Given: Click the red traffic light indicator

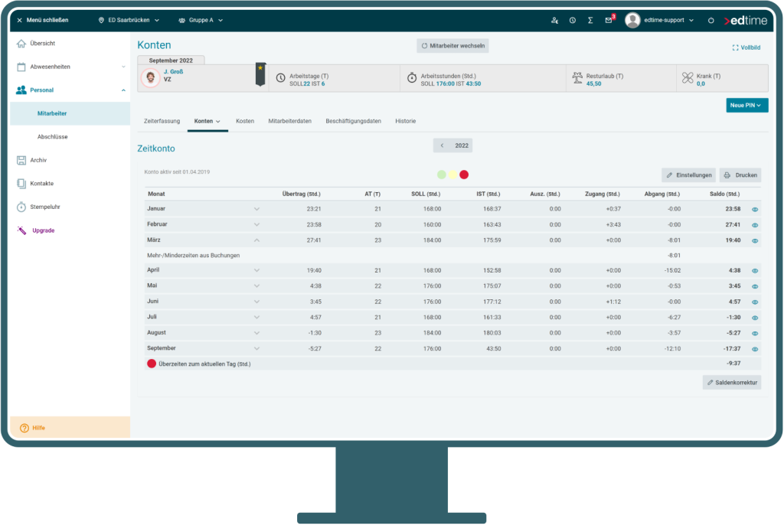Looking at the screenshot, I should (x=464, y=175).
